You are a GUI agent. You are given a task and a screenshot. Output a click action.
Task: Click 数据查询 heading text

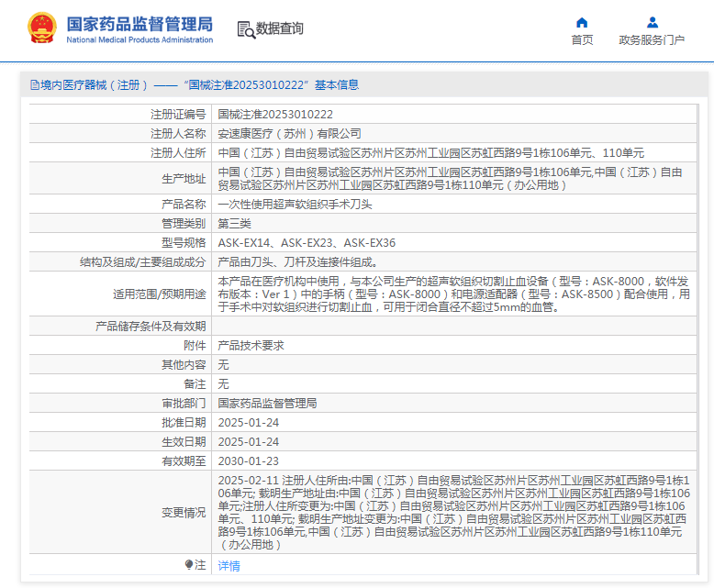pyautogui.click(x=279, y=28)
